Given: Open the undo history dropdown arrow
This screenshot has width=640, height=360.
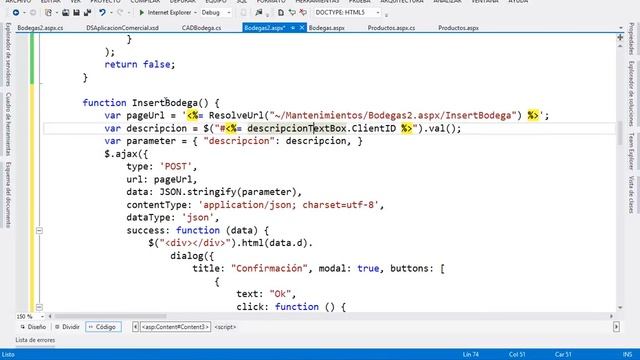Looking at the screenshot, I should pyautogui.click(x=111, y=13).
